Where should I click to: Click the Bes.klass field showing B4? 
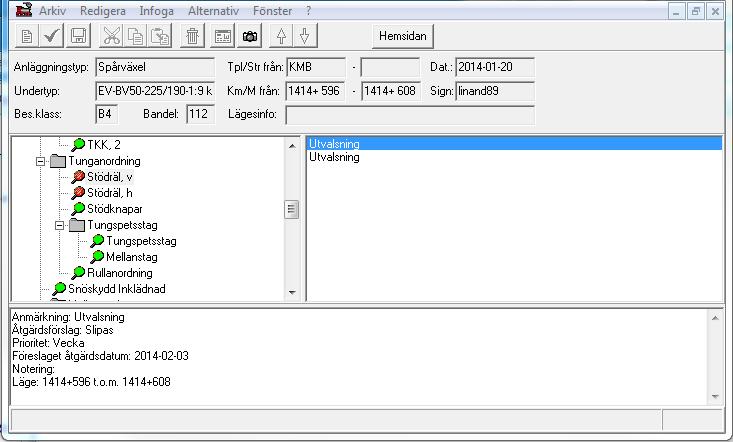(106, 114)
